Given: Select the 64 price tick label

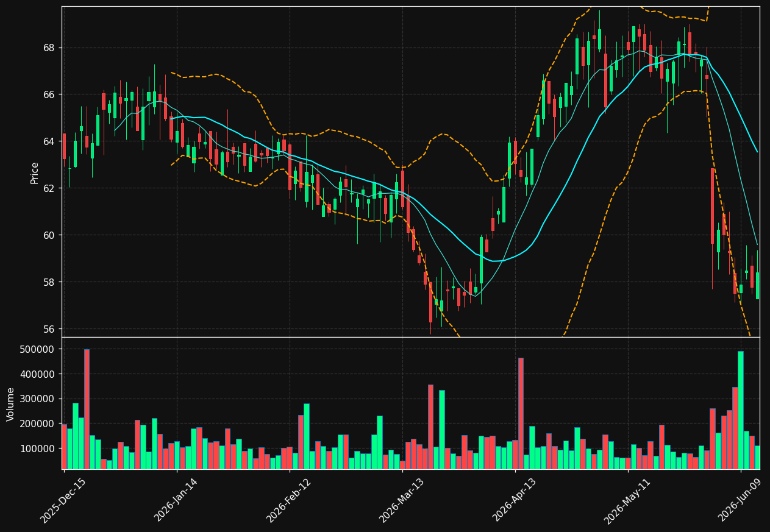Looking at the screenshot, I should (50, 141).
